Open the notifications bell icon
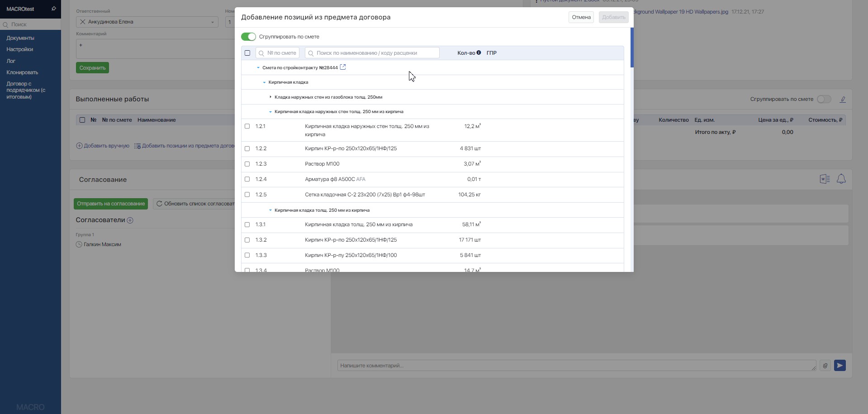 (841, 179)
